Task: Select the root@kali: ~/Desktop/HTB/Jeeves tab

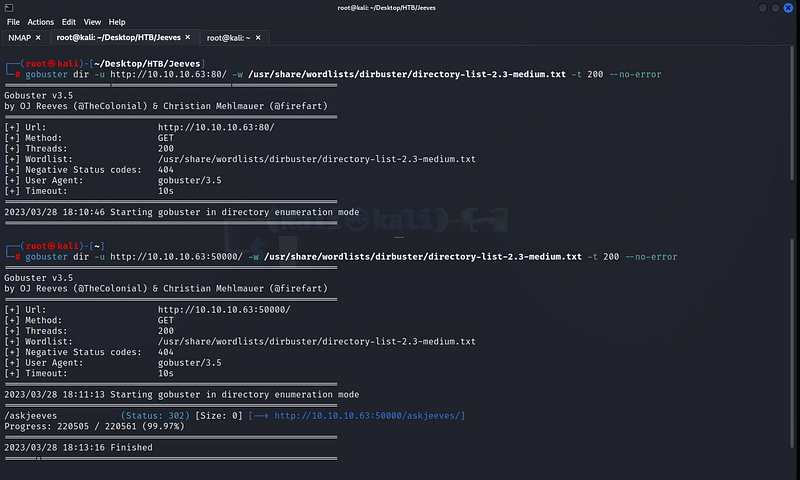Action: point(118,37)
